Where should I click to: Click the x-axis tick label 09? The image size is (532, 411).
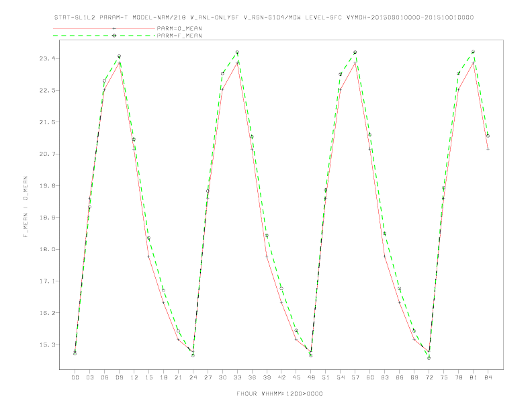coord(119,377)
